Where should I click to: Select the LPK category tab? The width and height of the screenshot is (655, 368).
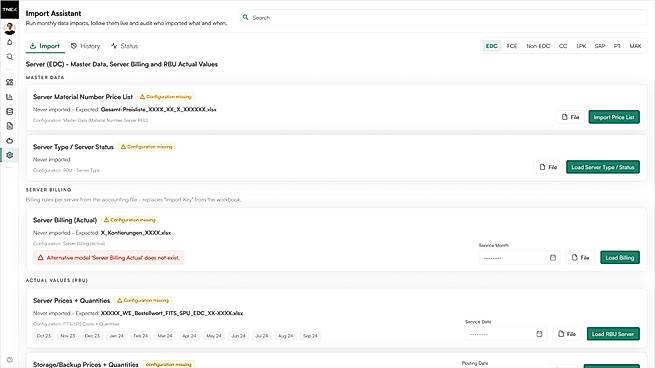(x=581, y=46)
